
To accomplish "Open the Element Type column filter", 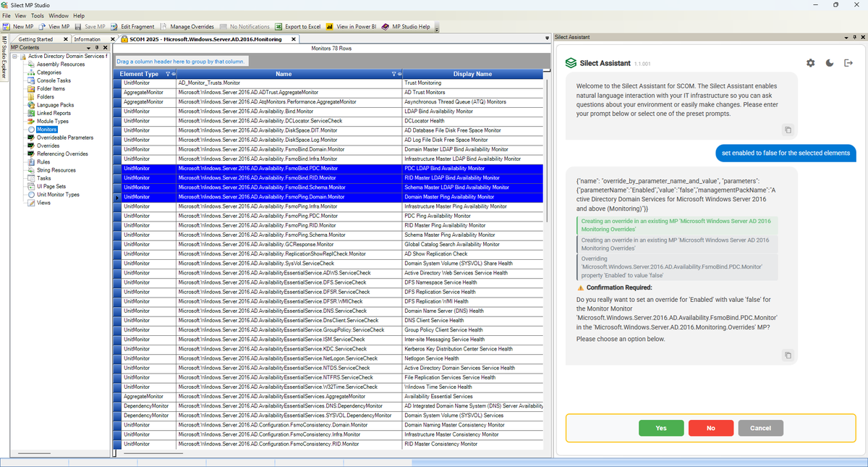I will coord(166,74).
